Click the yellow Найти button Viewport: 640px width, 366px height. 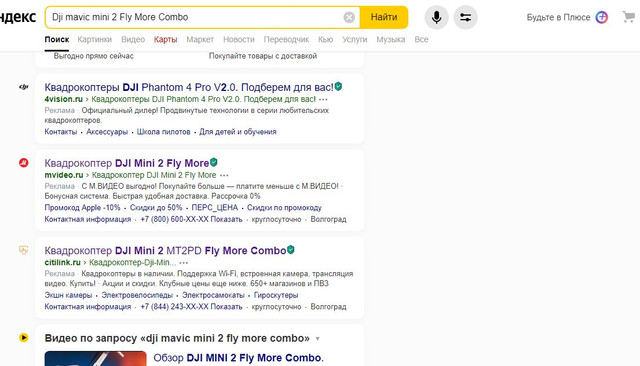pyautogui.click(x=384, y=17)
